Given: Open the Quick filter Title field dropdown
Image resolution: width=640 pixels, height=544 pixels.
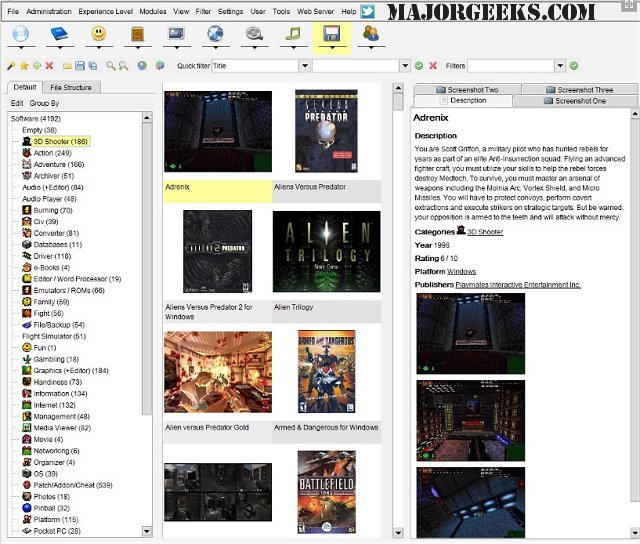Looking at the screenshot, I should pyautogui.click(x=305, y=66).
